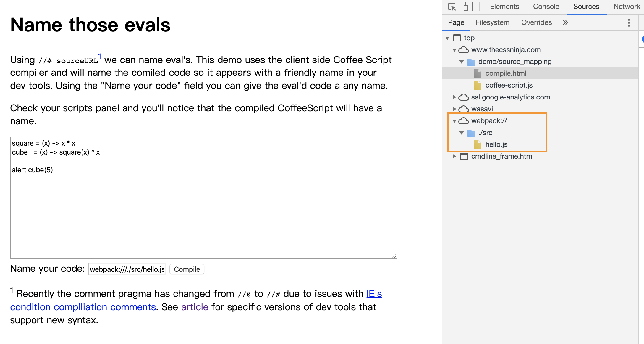Show more navigator tabs chevron
This screenshot has height=344, width=644.
[565, 22]
